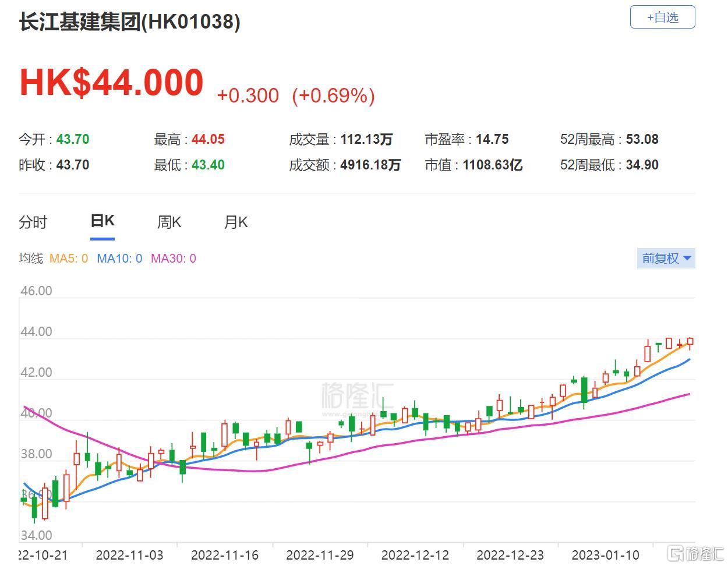Click the current price HK$44.000
Viewport: 728px width, 566px height.
tap(111, 83)
